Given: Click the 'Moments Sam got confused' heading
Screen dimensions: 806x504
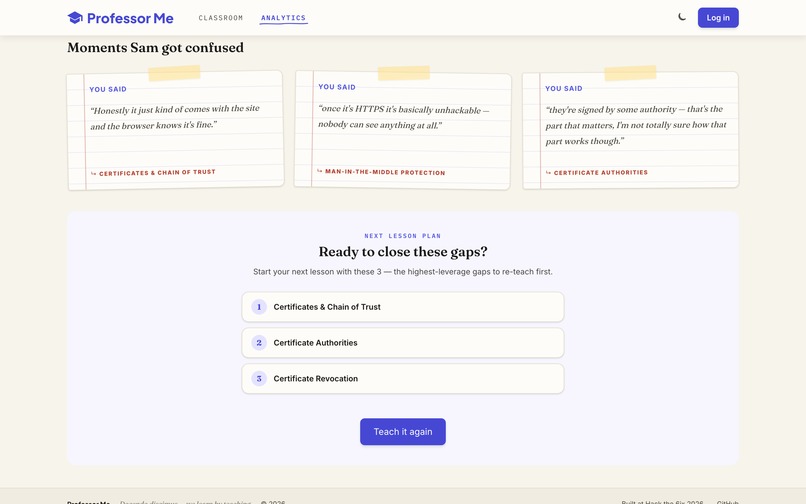Looking at the screenshot, I should tap(155, 48).
